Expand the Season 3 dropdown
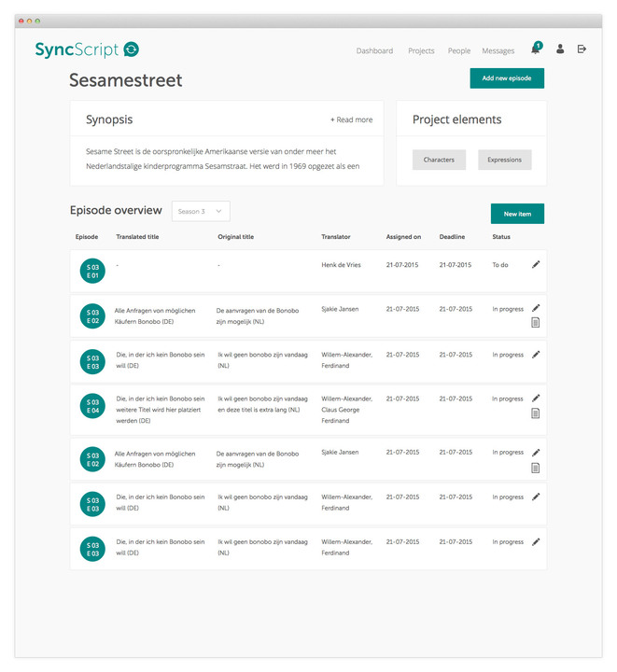Screen dimensions: 617x672 pyautogui.click(x=201, y=211)
